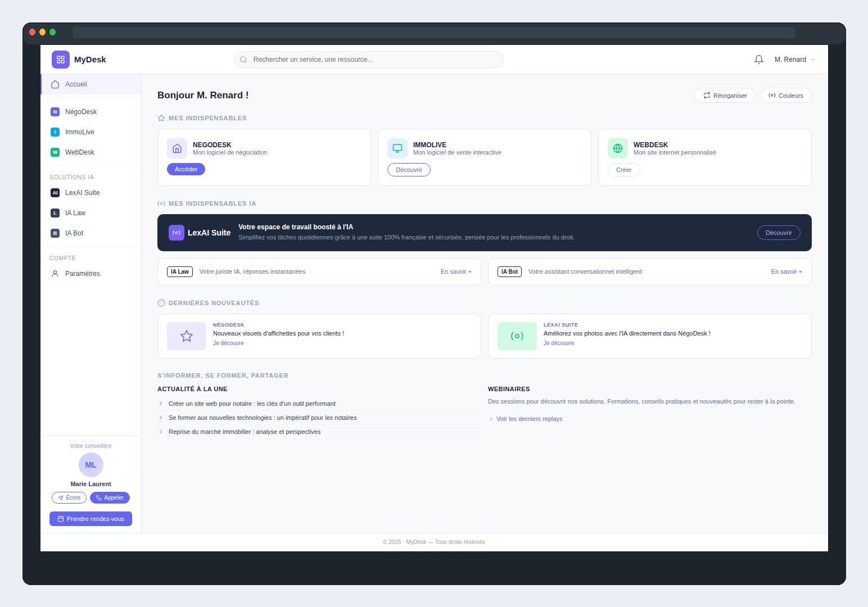The width and height of the screenshot is (868, 607).
Task: Click the IA Bot B badge in sidebar
Action: point(55,233)
